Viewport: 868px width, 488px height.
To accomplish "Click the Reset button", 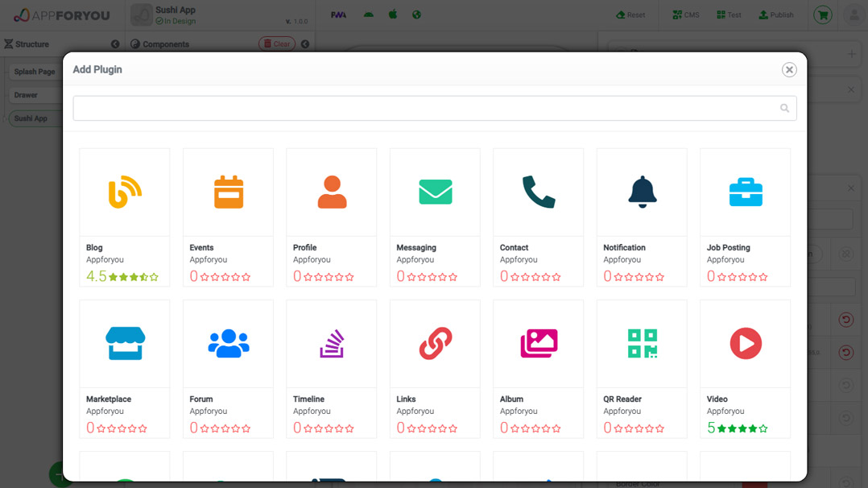I will [630, 15].
